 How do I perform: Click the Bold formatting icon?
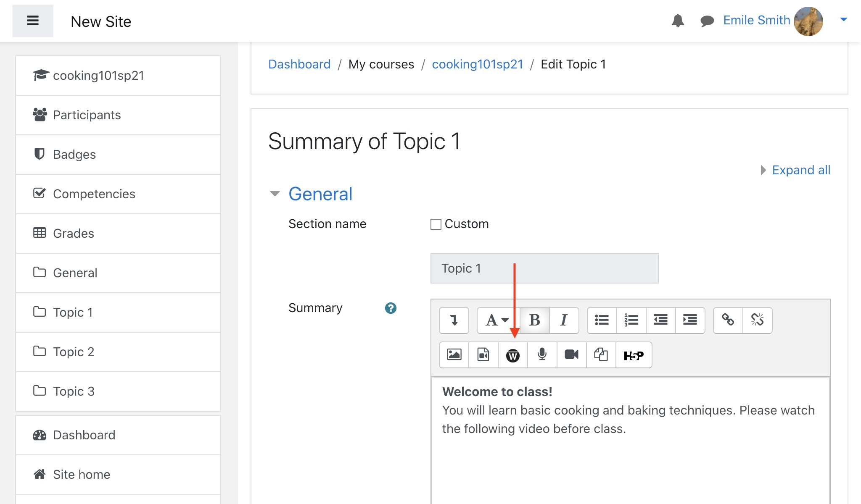tap(534, 319)
